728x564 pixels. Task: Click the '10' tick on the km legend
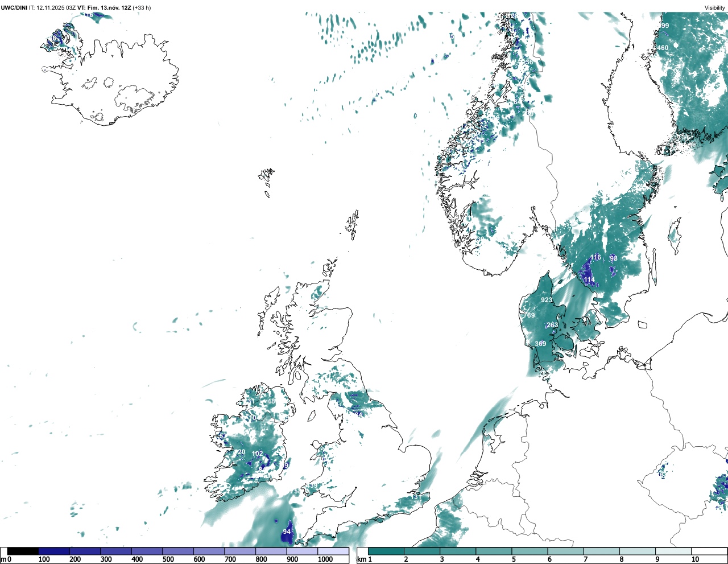[x=695, y=559]
